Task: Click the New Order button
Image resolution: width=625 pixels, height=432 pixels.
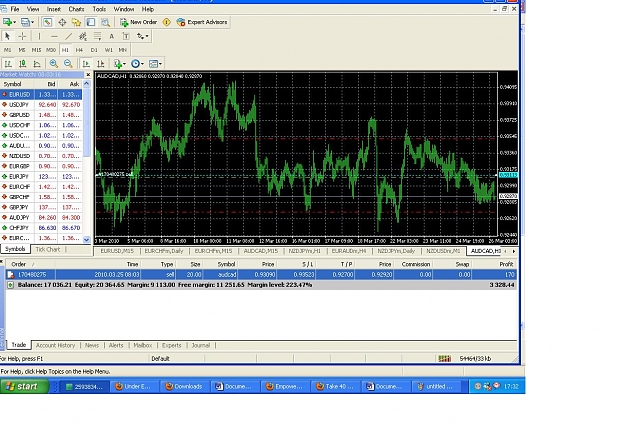Action: click(138, 22)
